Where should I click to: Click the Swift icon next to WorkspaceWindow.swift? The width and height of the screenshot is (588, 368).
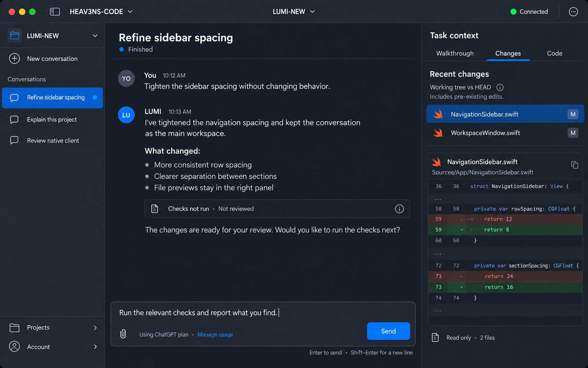tap(438, 133)
